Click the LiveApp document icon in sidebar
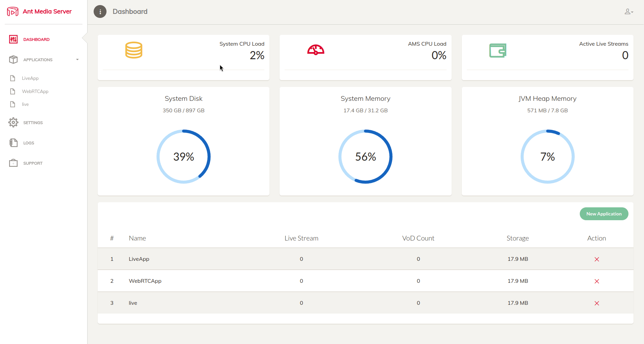This screenshot has height=344, width=644. (x=13, y=78)
